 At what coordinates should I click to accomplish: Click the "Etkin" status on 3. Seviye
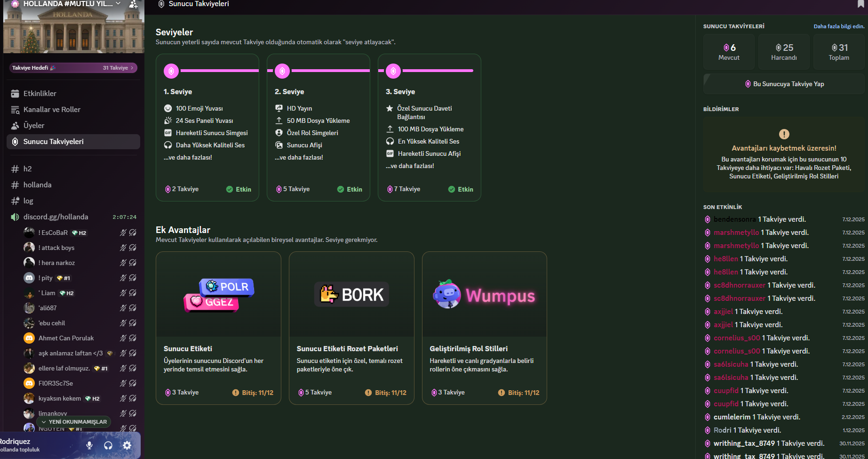[x=461, y=189]
